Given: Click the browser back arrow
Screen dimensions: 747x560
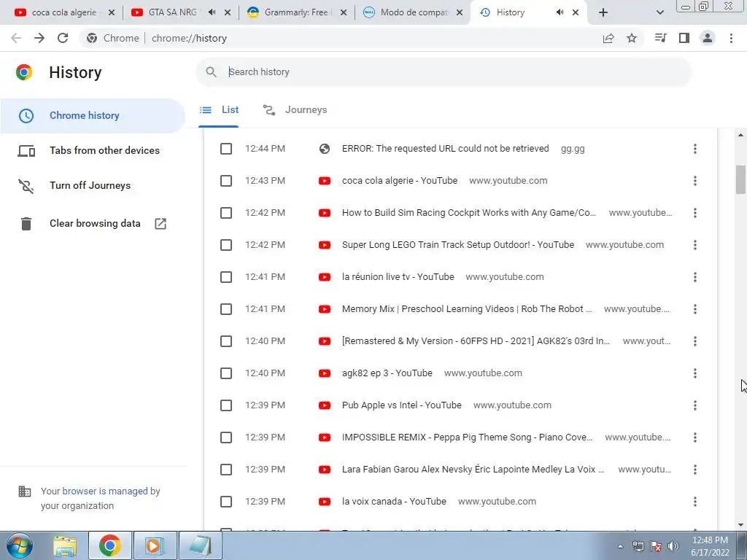Looking at the screenshot, I should (16, 38).
